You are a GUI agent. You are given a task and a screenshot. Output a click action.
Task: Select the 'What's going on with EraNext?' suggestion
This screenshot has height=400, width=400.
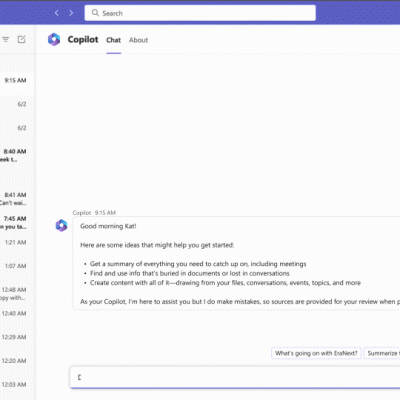tap(316, 353)
